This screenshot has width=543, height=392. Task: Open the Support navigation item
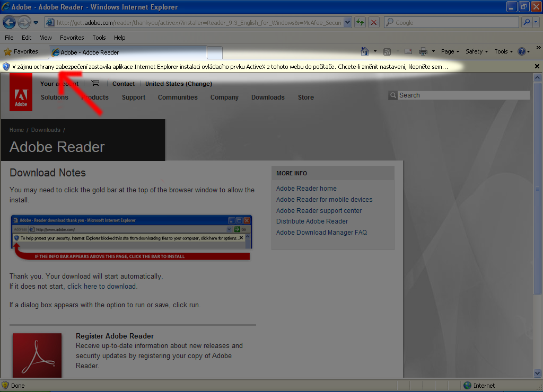coord(133,97)
